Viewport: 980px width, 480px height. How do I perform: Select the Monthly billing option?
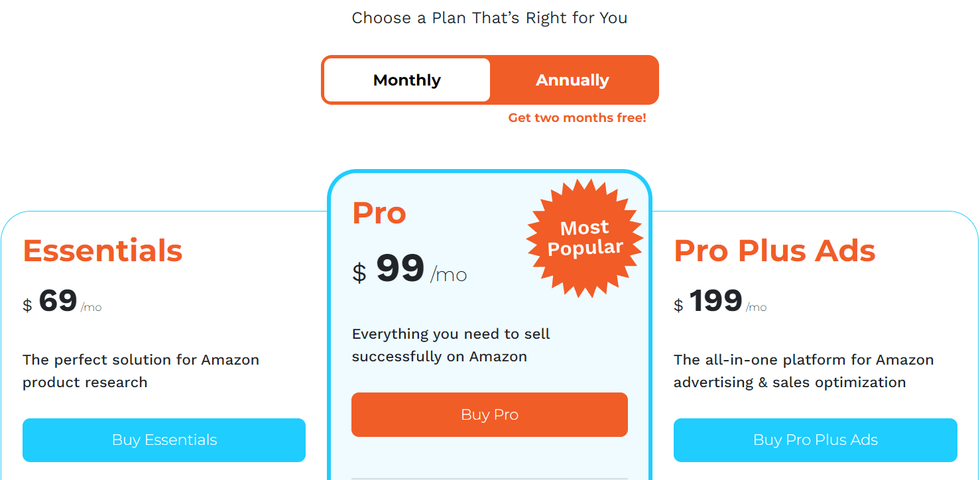(406, 80)
